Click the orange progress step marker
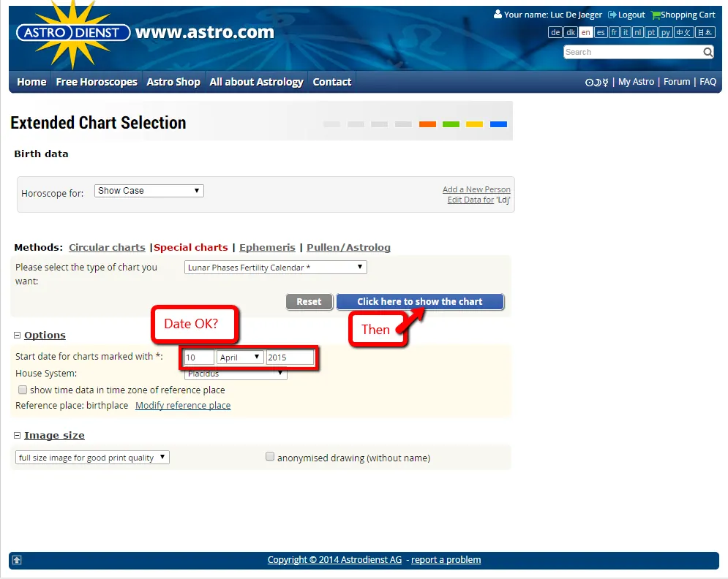 427,124
